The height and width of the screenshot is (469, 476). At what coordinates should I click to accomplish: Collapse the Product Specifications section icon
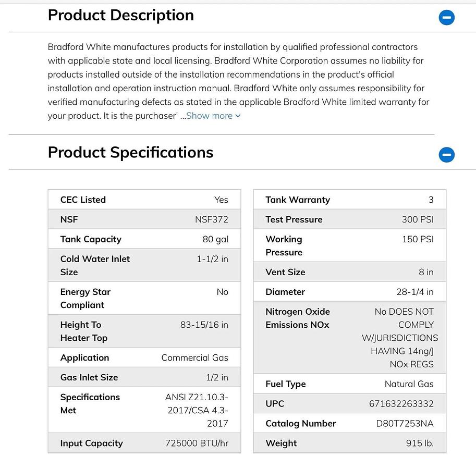click(446, 155)
